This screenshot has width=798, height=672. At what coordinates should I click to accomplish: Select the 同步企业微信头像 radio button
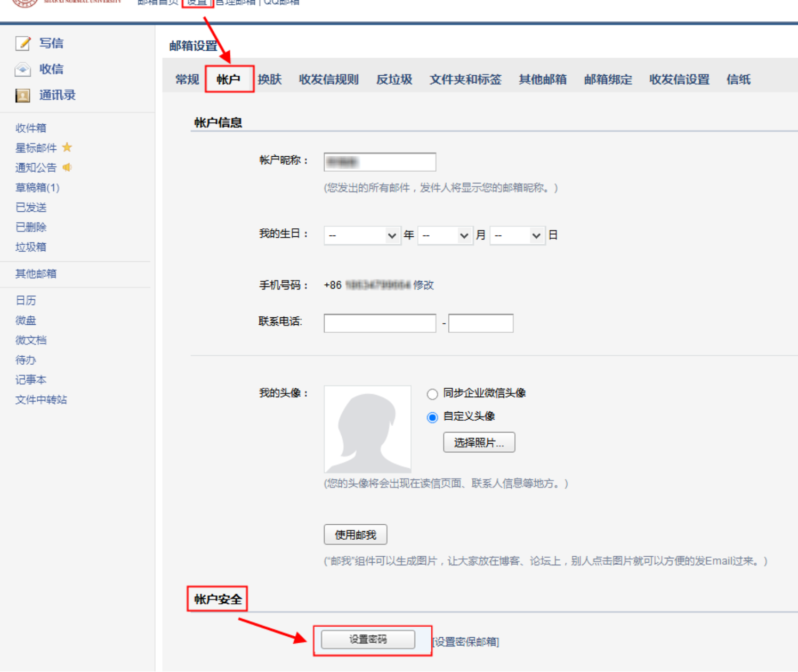(432, 394)
